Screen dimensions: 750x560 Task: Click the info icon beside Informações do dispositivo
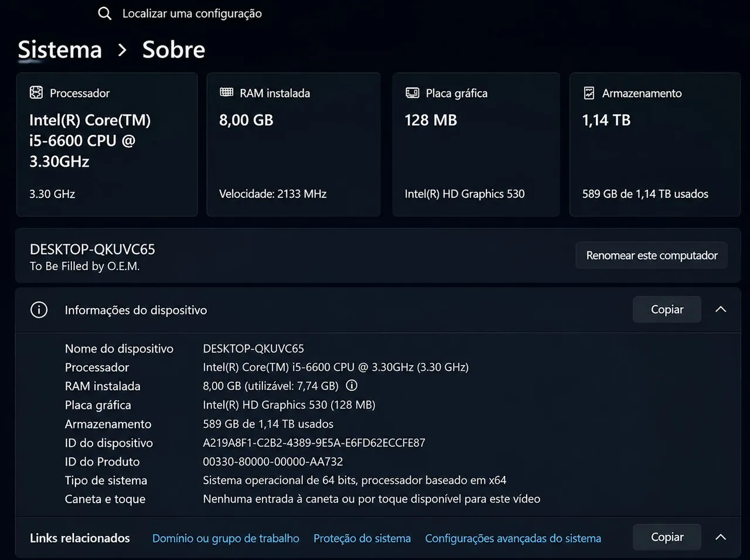tap(39, 310)
